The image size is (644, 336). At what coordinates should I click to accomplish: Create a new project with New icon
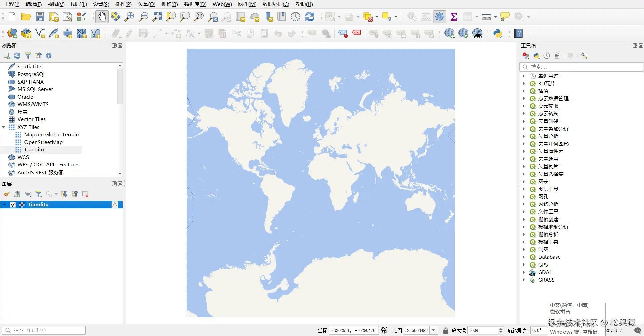tap(12, 17)
